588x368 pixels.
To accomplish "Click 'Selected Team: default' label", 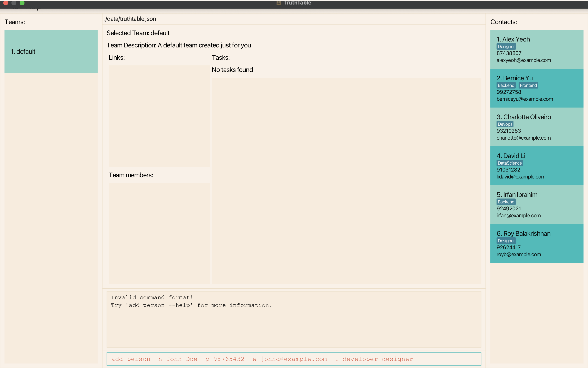I will tap(138, 33).
